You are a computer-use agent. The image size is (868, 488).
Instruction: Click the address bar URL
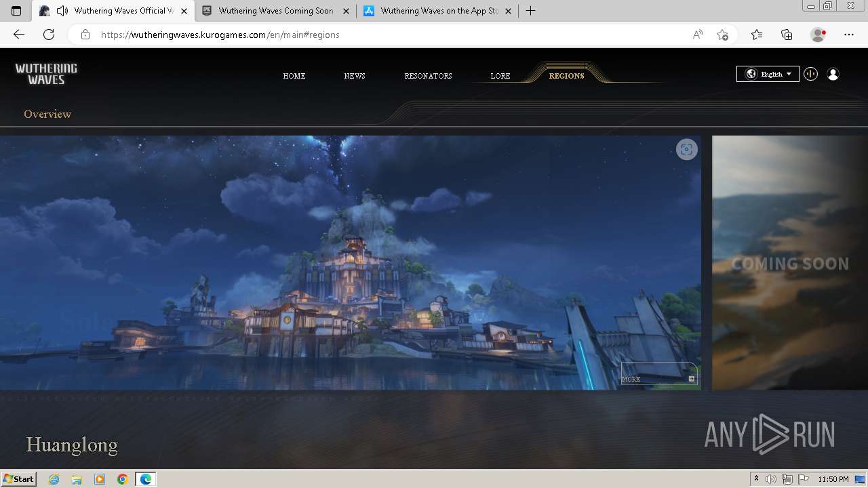point(220,35)
